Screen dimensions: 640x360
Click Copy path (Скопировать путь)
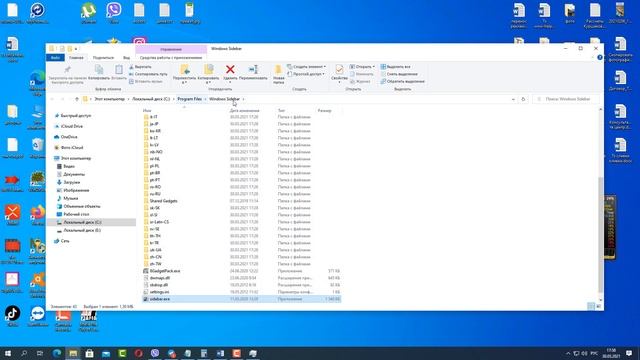[x=148, y=74]
